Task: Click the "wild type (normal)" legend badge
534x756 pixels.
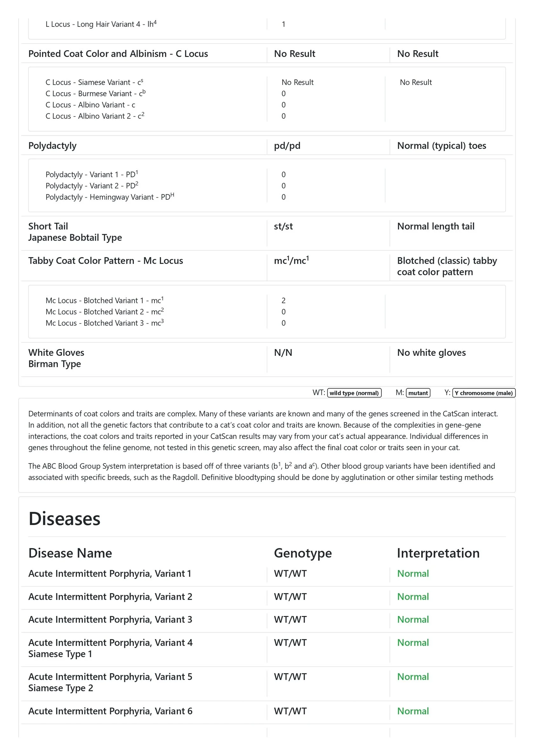Action: coord(354,393)
